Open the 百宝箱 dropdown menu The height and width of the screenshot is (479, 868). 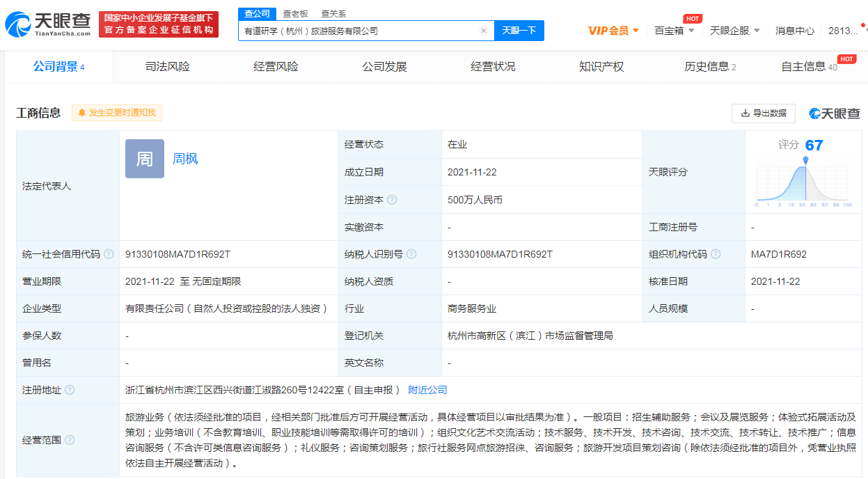tap(674, 31)
